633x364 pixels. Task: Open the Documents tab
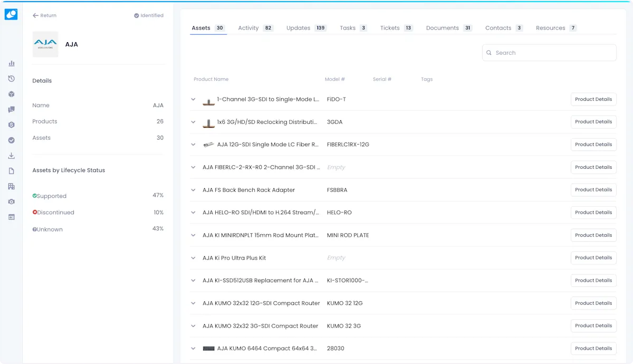(449, 28)
